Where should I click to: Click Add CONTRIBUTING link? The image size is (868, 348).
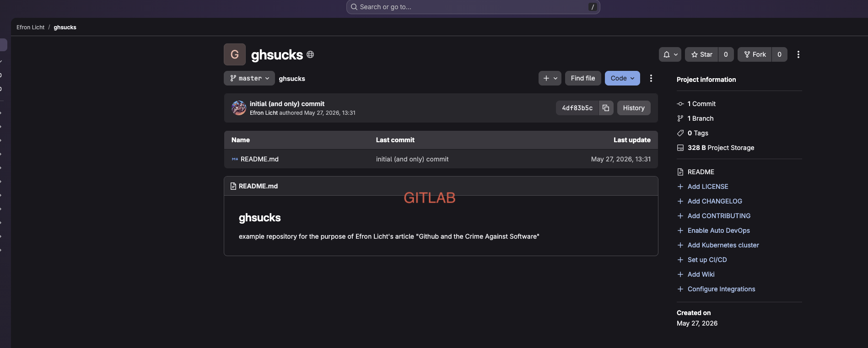click(x=719, y=216)
